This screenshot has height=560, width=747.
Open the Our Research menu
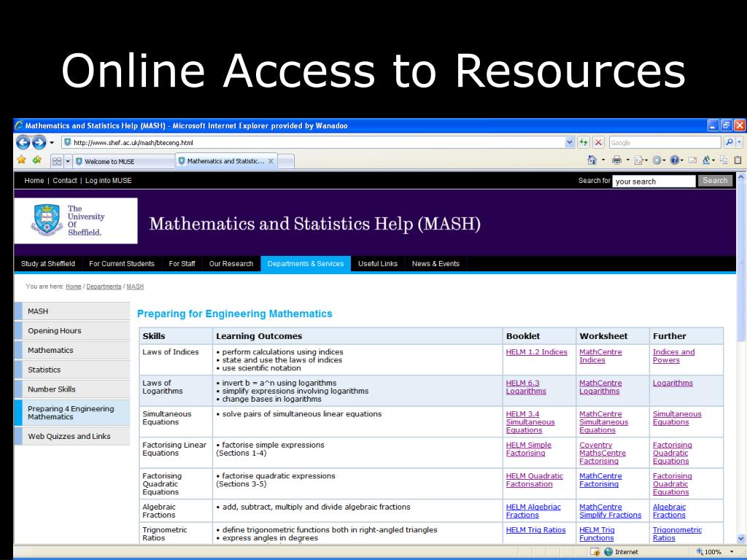coord(231,263)
